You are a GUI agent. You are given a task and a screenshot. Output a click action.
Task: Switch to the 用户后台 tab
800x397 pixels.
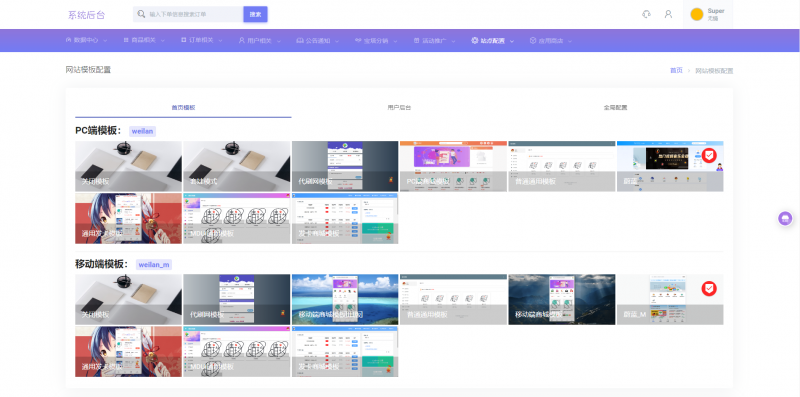(399, 108)
